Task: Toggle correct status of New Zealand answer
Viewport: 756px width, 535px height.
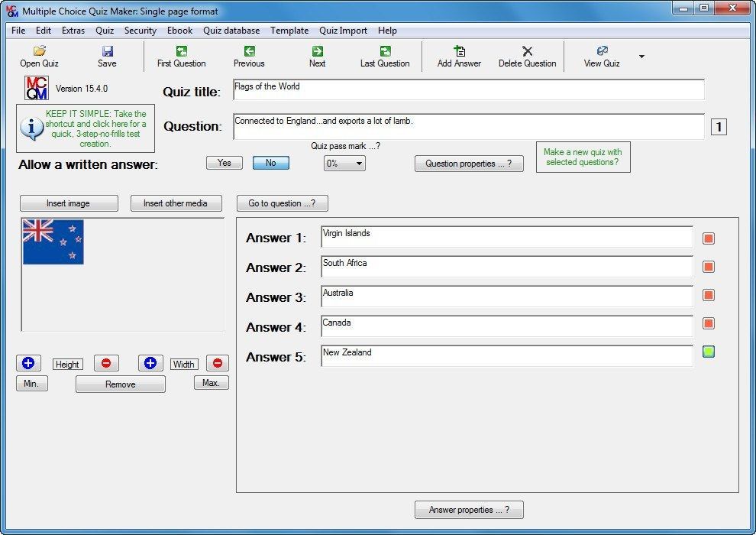Action: 708,352
